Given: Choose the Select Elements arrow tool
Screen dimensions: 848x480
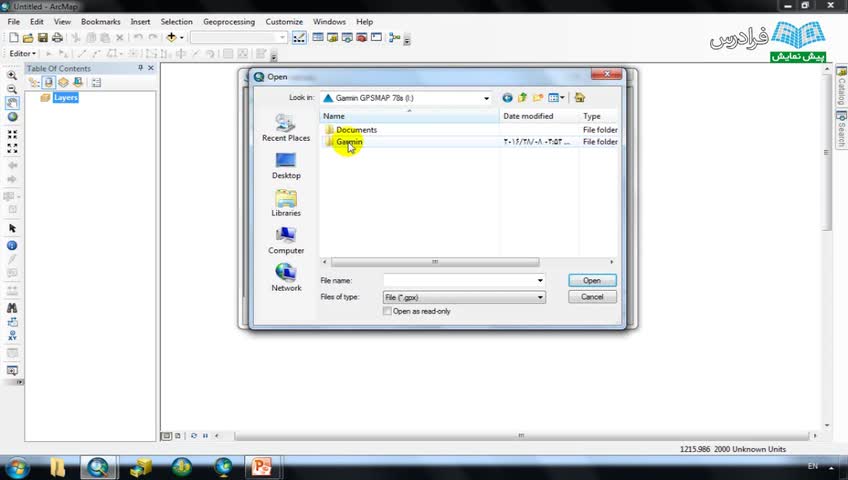Looking at the screenshot, I should click(12, 229).
